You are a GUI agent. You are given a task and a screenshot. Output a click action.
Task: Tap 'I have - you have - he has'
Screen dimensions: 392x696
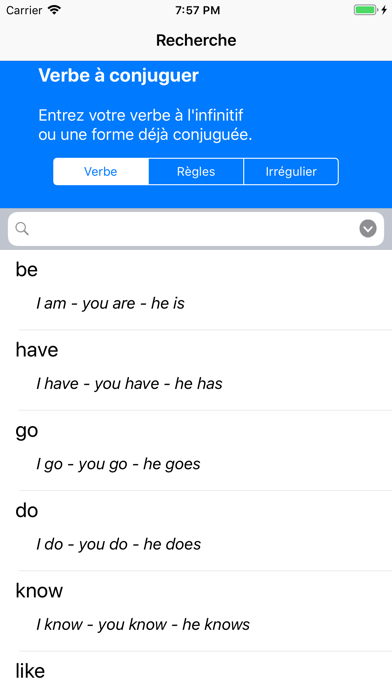[x=129, y=384]
